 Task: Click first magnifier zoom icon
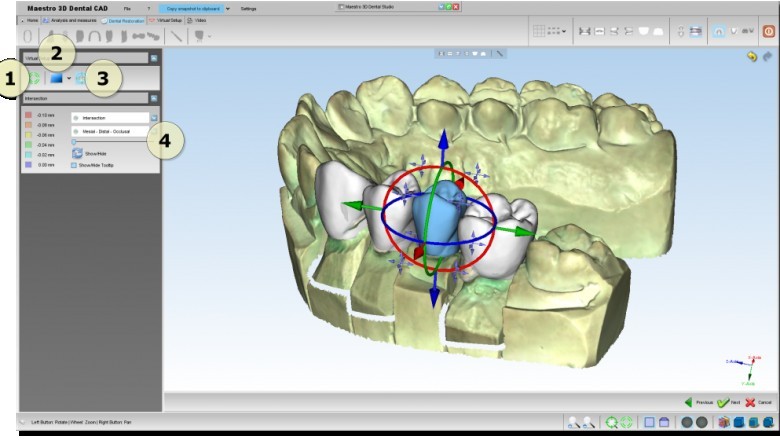click(574, 423)
